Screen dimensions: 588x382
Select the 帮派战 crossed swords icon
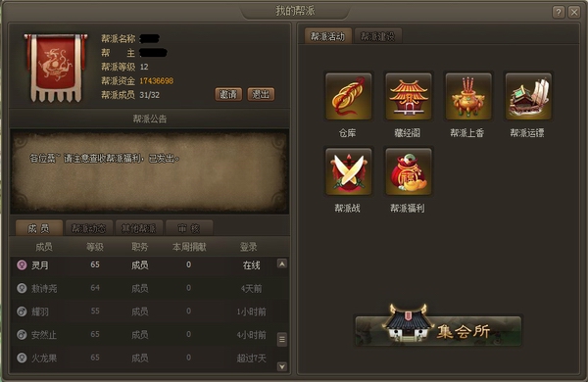tap(348, 171)
